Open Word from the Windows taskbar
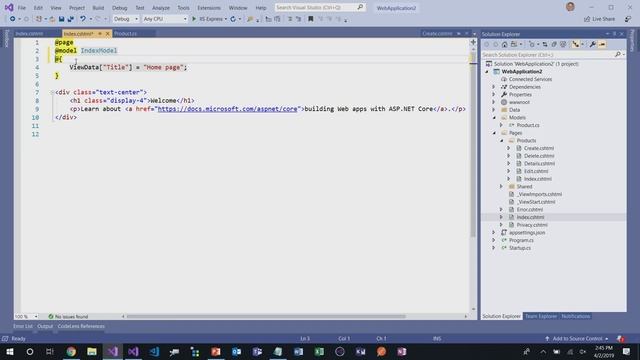Viewport: 640px width, 360px height. [x=298, y=351]
